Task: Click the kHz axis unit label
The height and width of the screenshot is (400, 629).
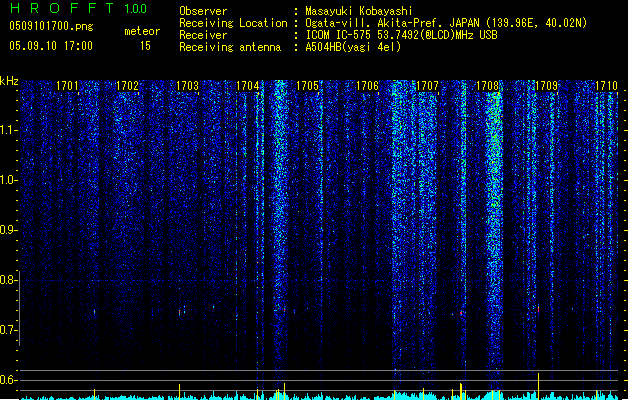Action: click(x=9, y=81)
